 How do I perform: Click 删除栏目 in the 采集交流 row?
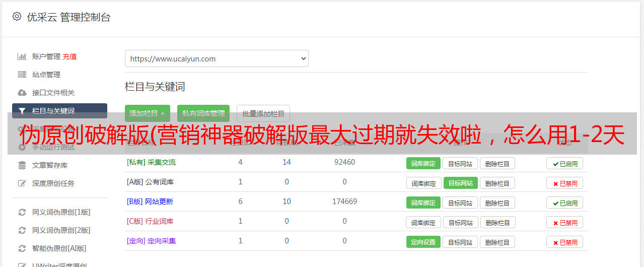tap(497, 163)
